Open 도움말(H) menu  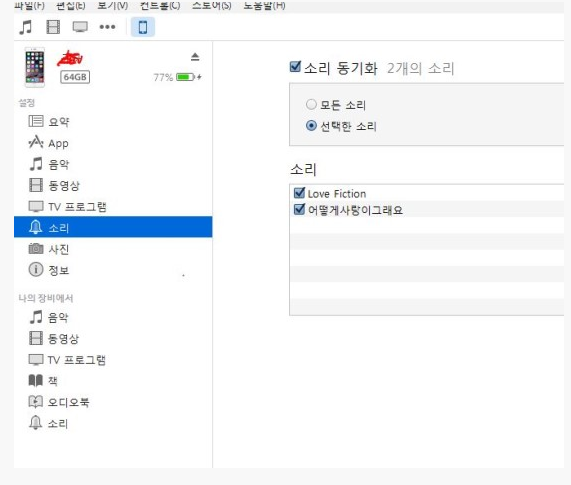pyautogui.click(x=264, y=5)
